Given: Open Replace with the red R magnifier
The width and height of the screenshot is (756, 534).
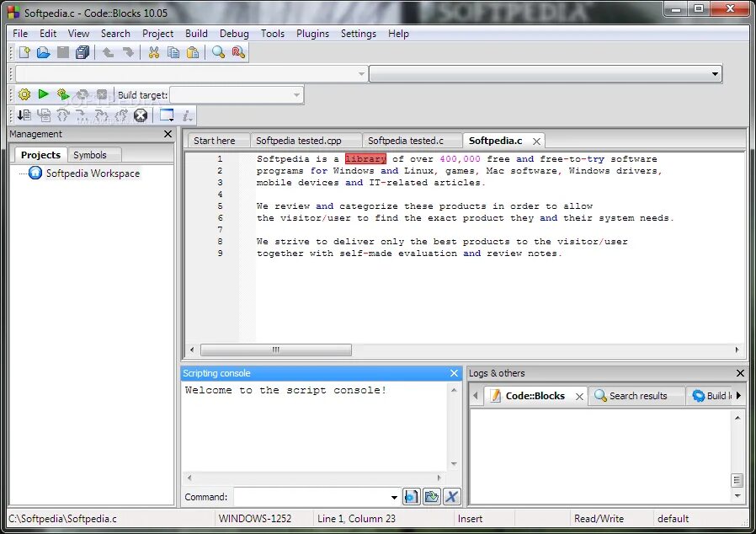Looking at the screenshot, I should (238, 52).
